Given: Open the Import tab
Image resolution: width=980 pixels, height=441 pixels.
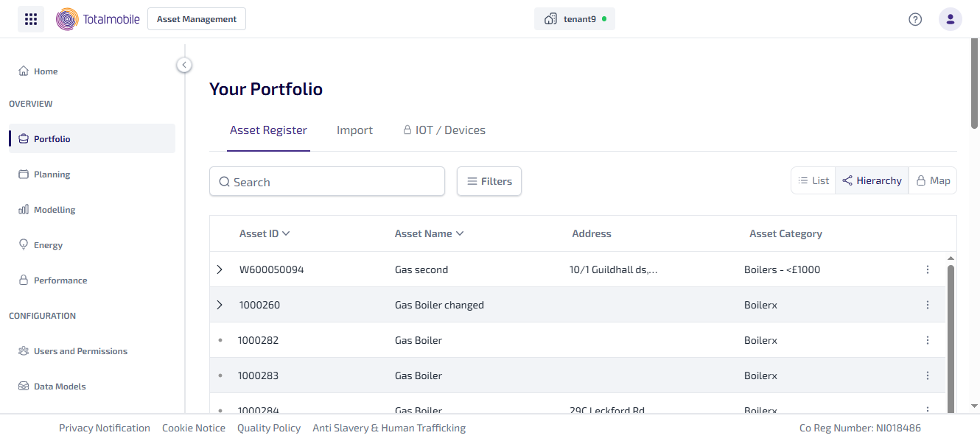Looking at the screenshot, I should (354, 130).
